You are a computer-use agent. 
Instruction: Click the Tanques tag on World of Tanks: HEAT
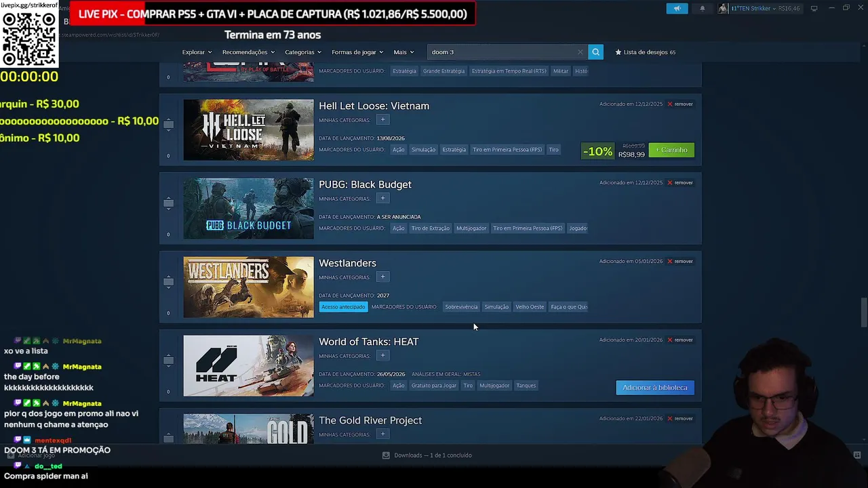[526, 386]
